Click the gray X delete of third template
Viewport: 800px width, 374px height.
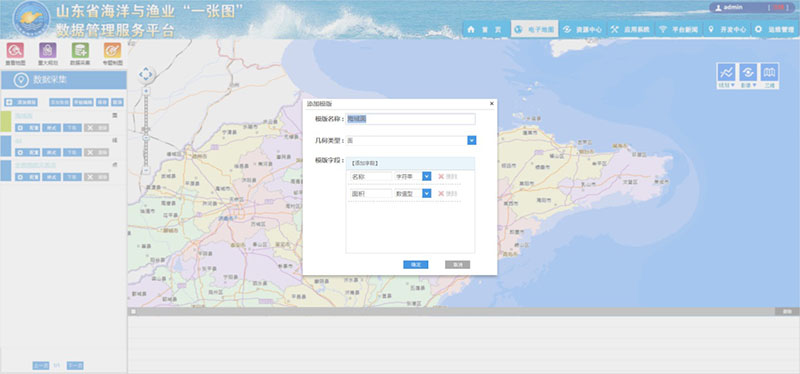click(96, 177)
